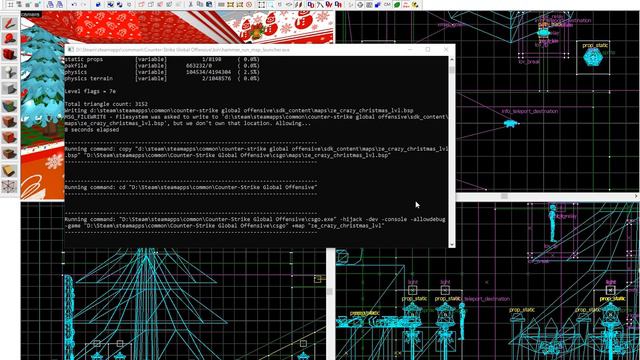
Task: Click the horizontal scrollbar thumb under top view
Action: pos(504,196)
